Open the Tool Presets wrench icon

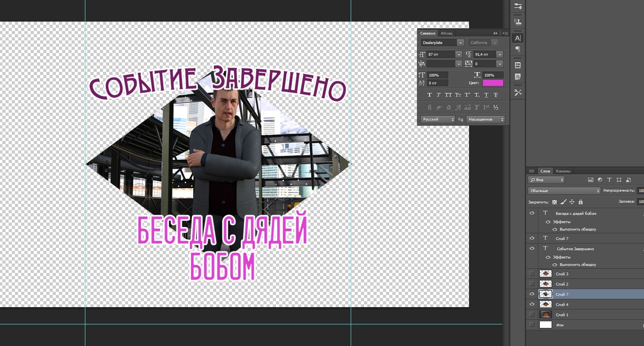pyautogui.click(x=518, y=93)
